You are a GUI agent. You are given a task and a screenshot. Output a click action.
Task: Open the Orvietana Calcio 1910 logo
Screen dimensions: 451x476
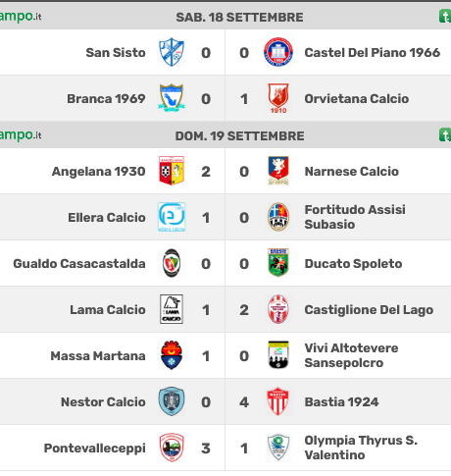(x=278, y=98)
